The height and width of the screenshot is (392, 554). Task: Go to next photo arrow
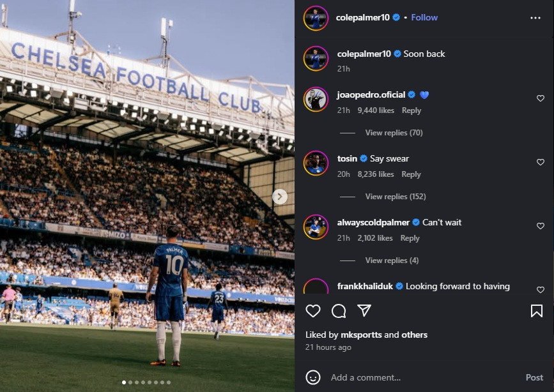[280, 197]
